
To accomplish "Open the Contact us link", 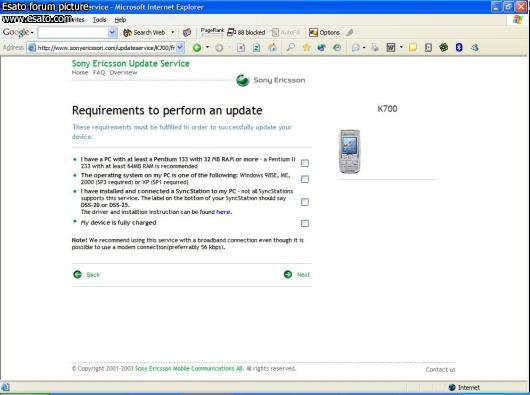I will click(x=440, y=369).
